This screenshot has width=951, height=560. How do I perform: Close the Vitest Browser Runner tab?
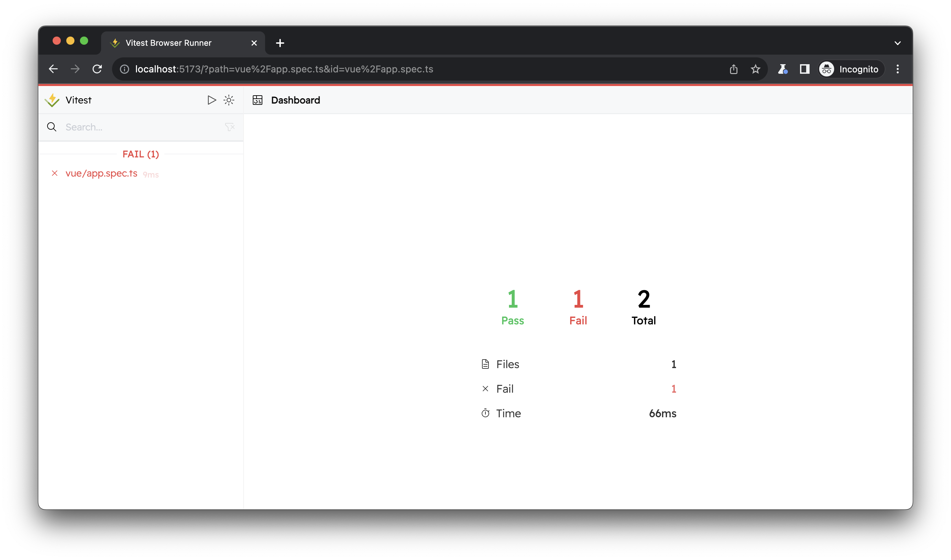(254, 43)
